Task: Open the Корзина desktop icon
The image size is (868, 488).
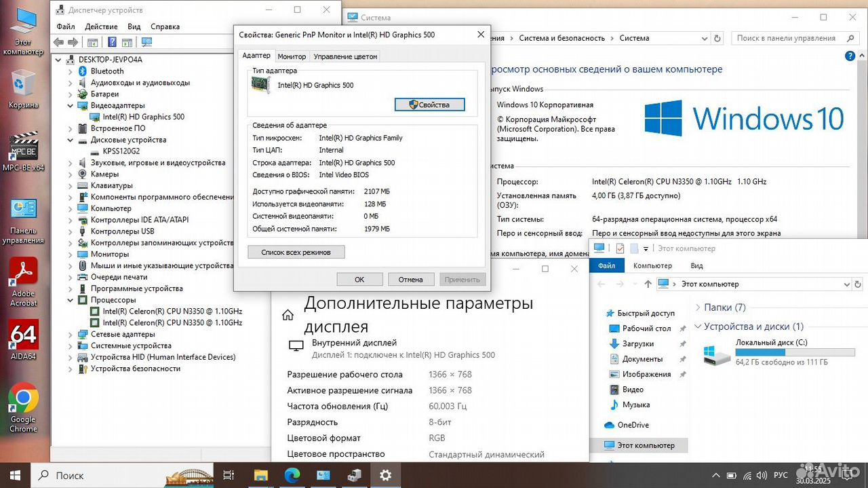Action: click(23, 88)
